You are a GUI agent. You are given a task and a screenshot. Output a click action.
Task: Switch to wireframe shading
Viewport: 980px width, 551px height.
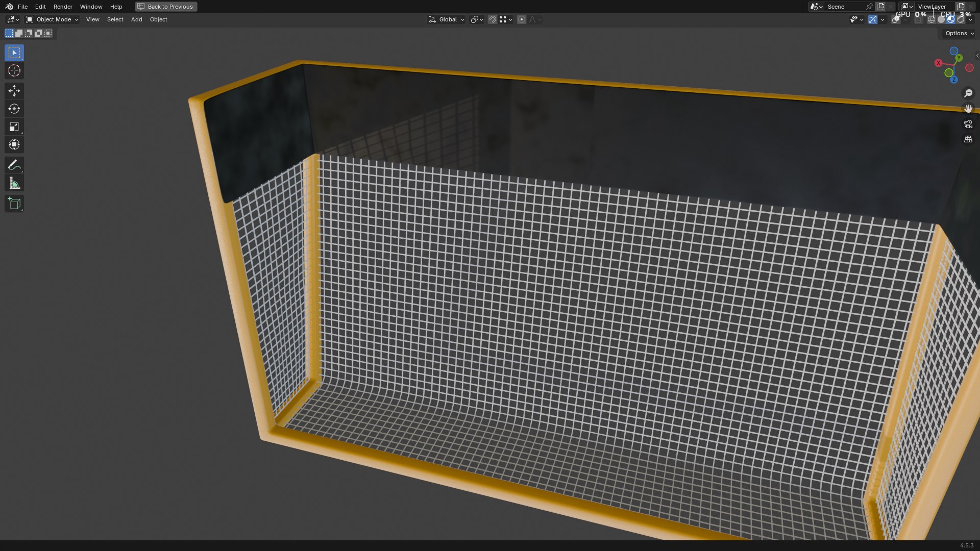[932, 19]
